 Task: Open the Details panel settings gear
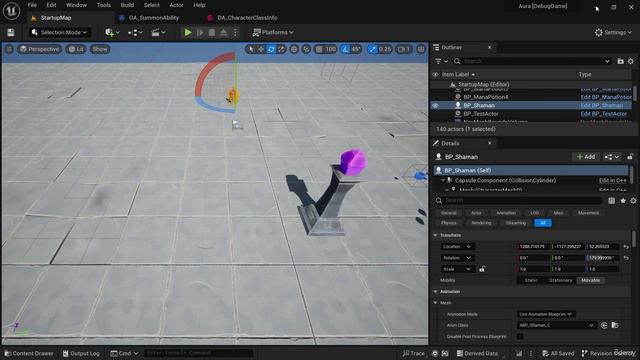point(633,200)
